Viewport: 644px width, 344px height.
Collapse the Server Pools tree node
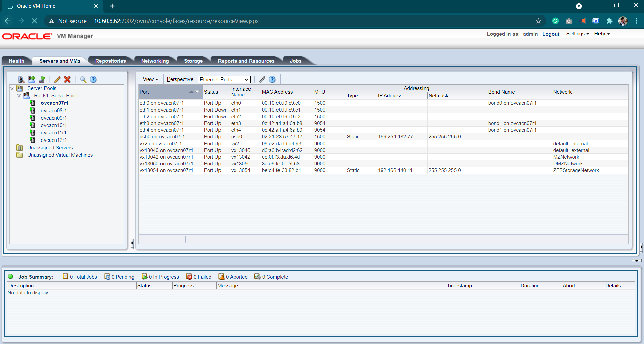pos(12,88)
